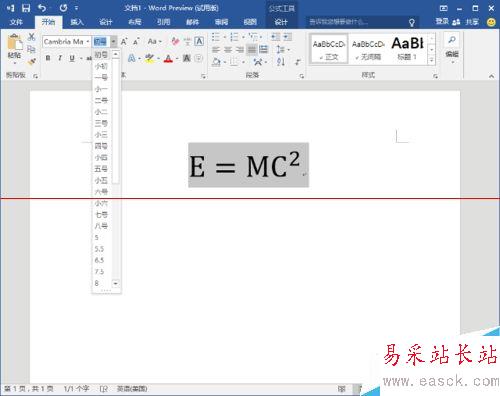The image size is (500, 396).
Task: Toggle Show/Hide paragraph marks
Action: [x=298, y=62]
